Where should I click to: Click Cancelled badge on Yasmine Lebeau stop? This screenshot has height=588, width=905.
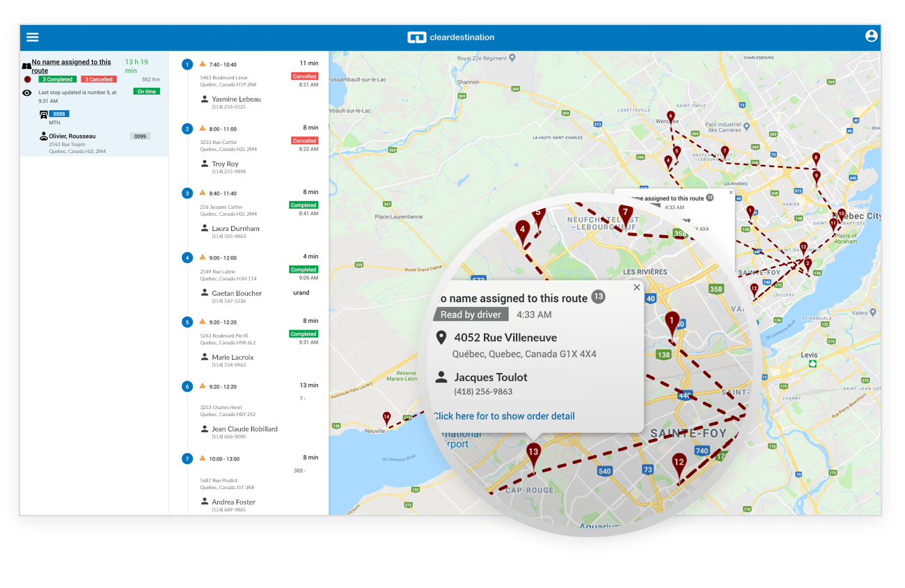coord(305,76)
